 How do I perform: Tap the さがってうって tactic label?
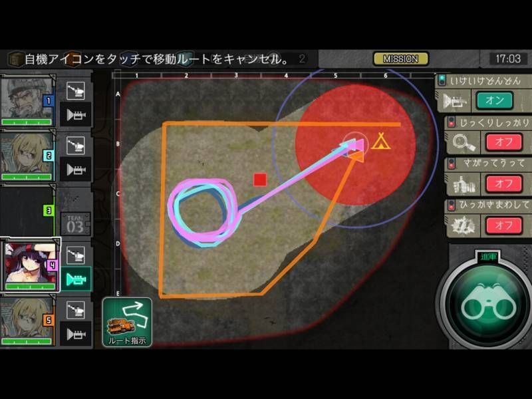click(495, 164)
